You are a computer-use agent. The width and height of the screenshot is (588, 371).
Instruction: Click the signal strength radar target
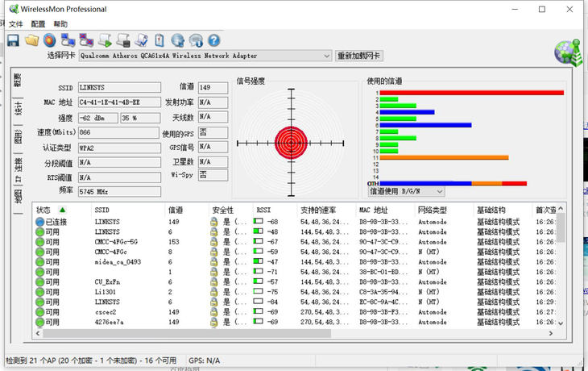pos(291,143)
